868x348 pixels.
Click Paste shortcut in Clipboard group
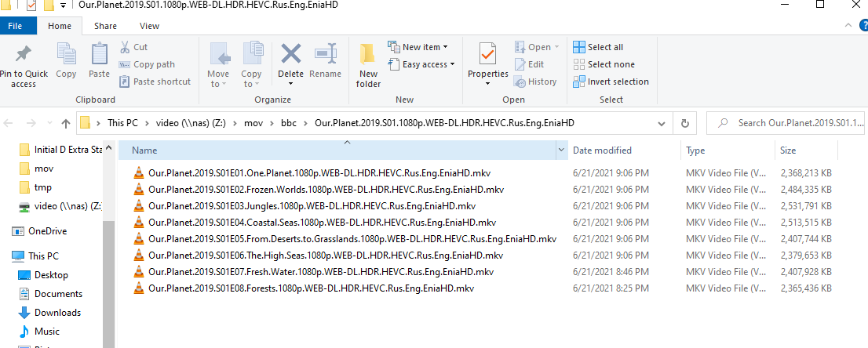tap(155, 82)
